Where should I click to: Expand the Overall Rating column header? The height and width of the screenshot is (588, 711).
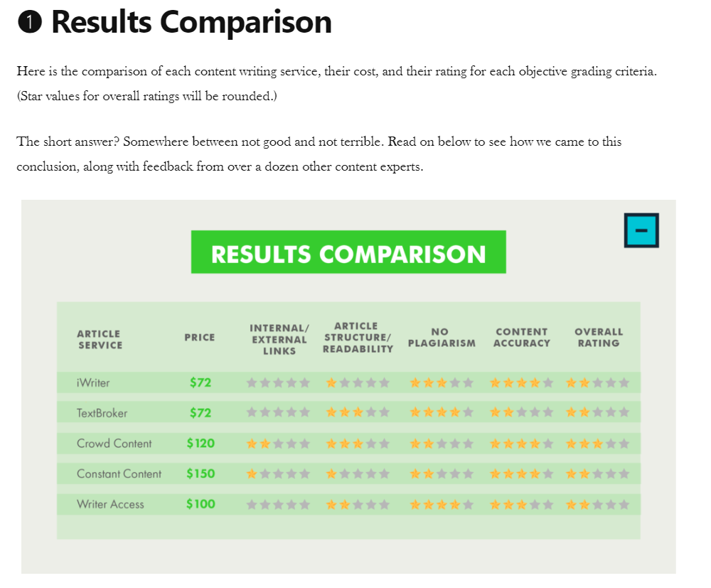point(599,337)
